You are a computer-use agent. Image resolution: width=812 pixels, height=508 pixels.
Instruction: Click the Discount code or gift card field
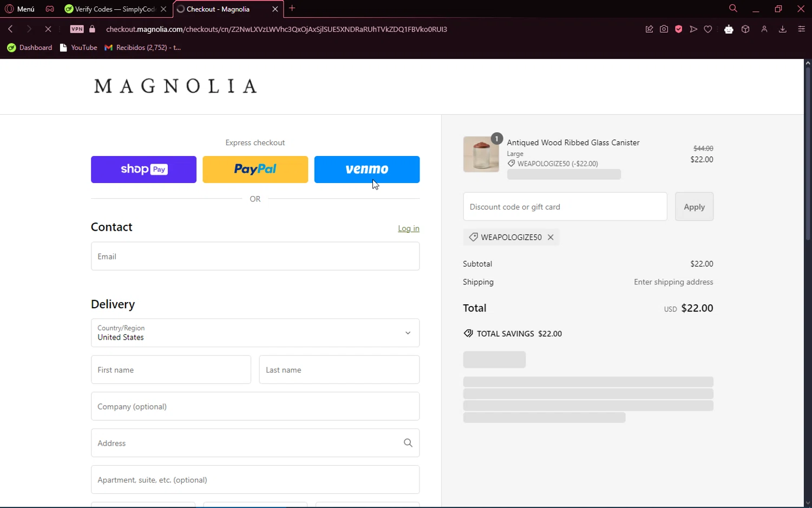(565, 206)
